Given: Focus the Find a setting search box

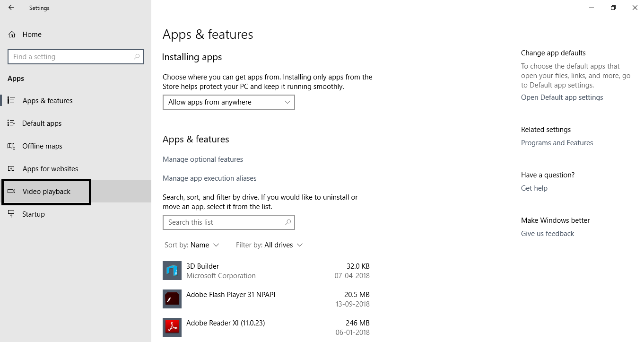Looking at the screenshot, I should [x=76, y=57].
